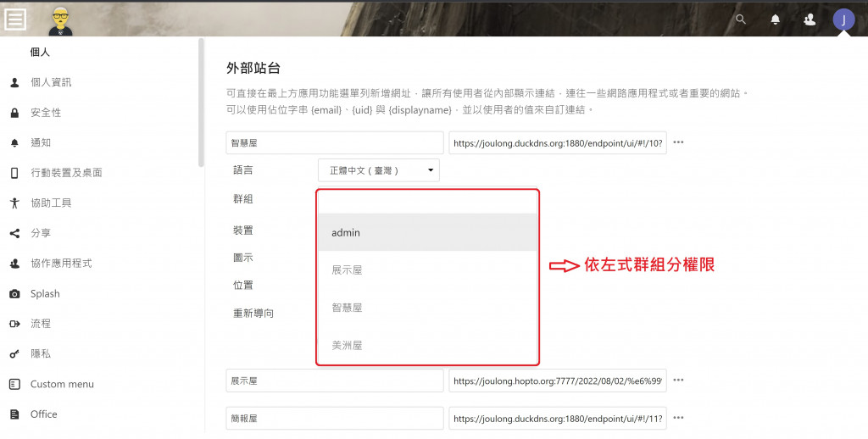Edit the site name field 智慧屋
Screen dimensions: 868x439
tap(335, 143)
